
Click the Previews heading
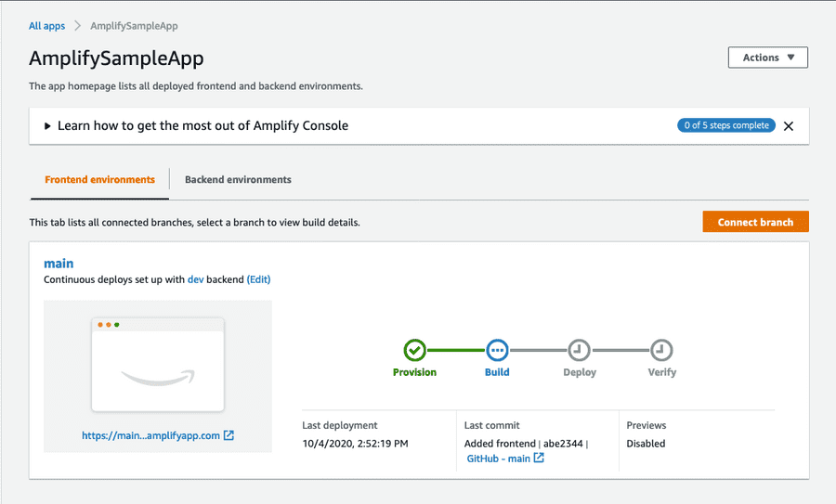coord(647,425)
